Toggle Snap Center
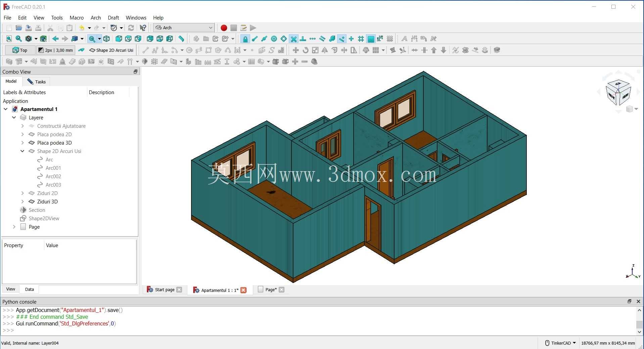644x349 pixels. pos(274,39)
